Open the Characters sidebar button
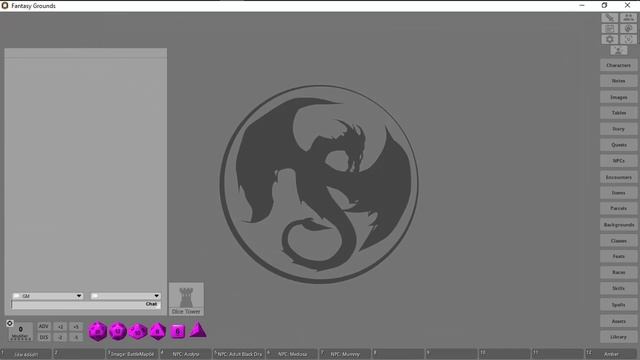The image size is (640, 360). 618,65
